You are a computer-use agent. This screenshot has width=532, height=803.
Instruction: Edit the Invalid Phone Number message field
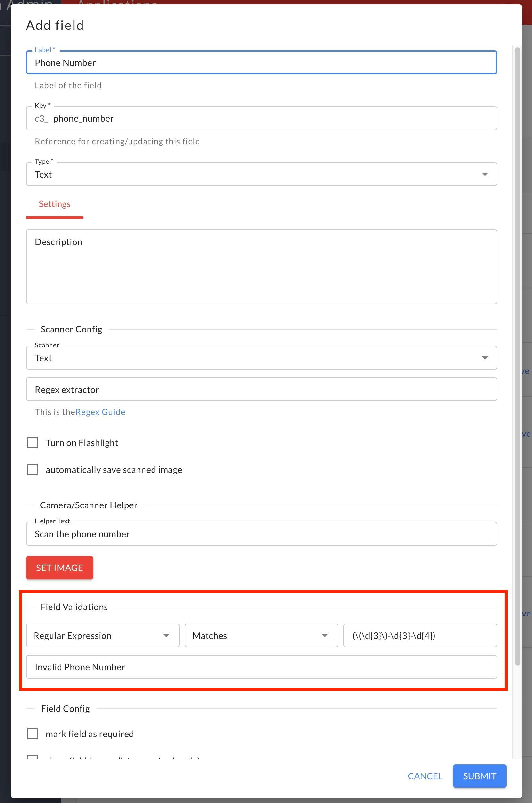[261, 667]
